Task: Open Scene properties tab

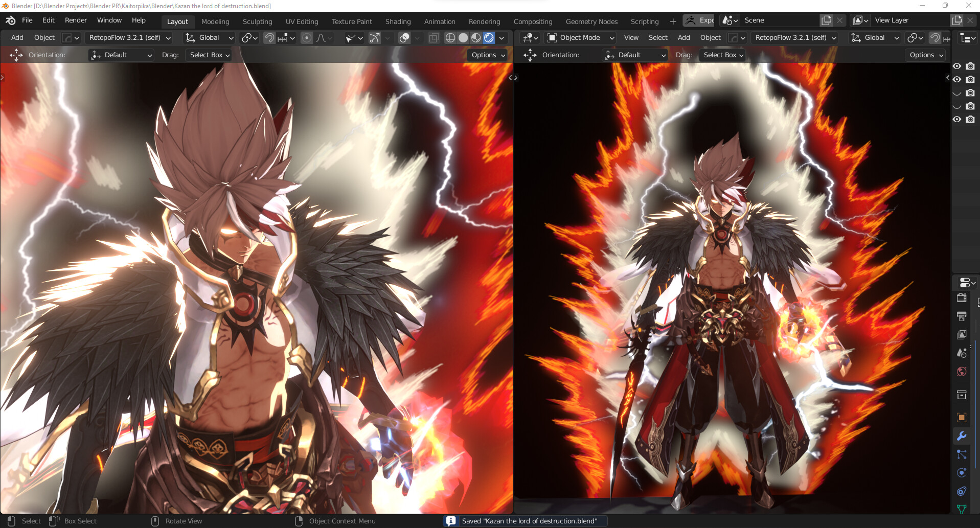Action: 962,353
